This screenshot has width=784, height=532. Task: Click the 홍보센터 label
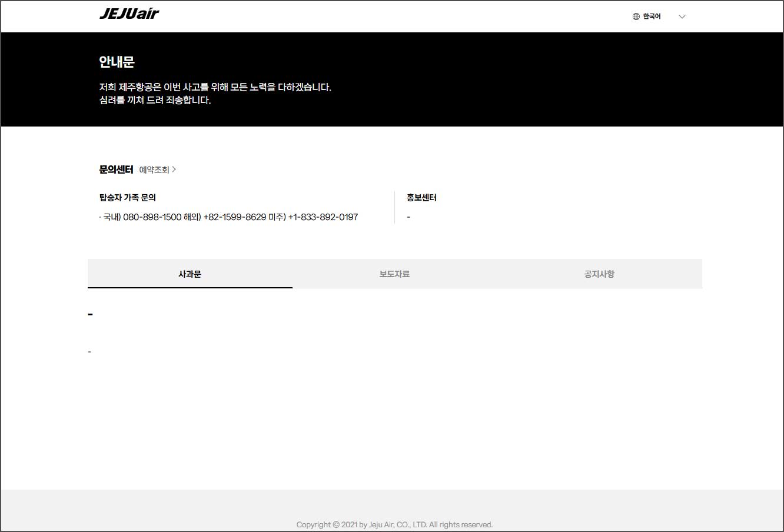(x=421, y=198)
